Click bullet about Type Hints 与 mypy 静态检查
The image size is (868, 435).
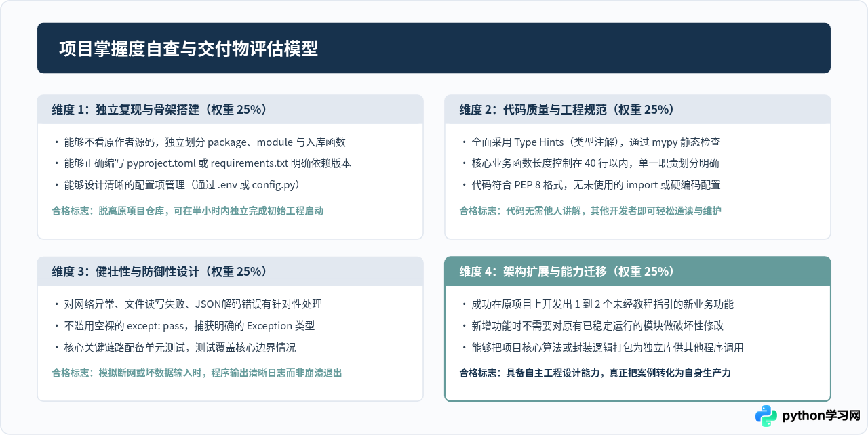590,142
